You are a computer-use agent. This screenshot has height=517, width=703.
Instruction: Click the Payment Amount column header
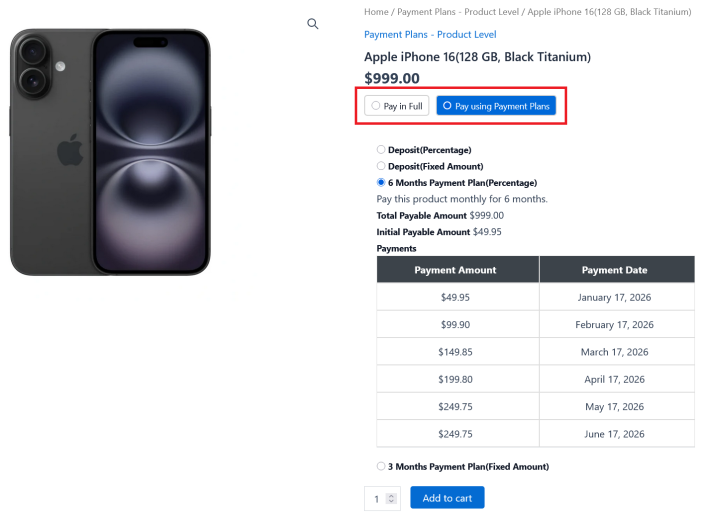coord(456,270)
